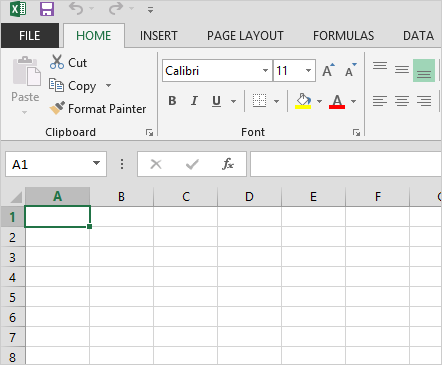Open the Redo history dropdown arrow
The height and width of the screenshot is (365, 442).
pos(131,9)
